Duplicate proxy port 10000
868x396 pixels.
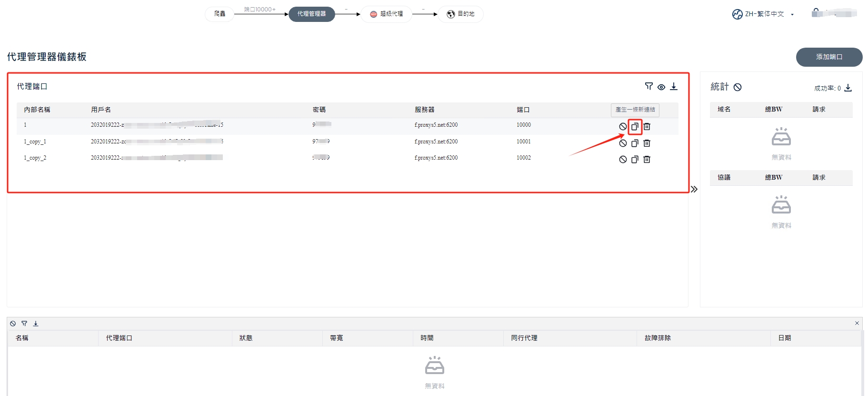635,127
